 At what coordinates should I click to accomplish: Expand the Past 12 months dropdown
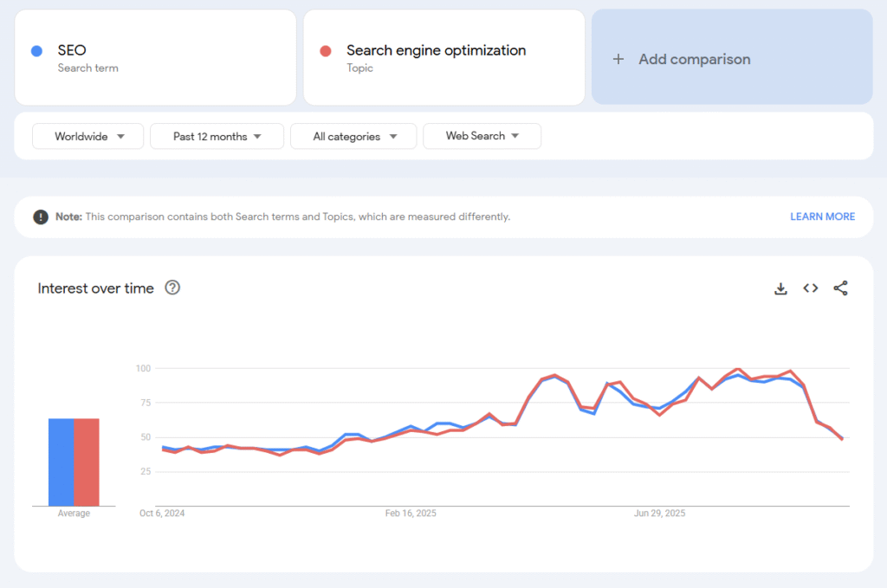pyautogui.click(x=217, y=136)
